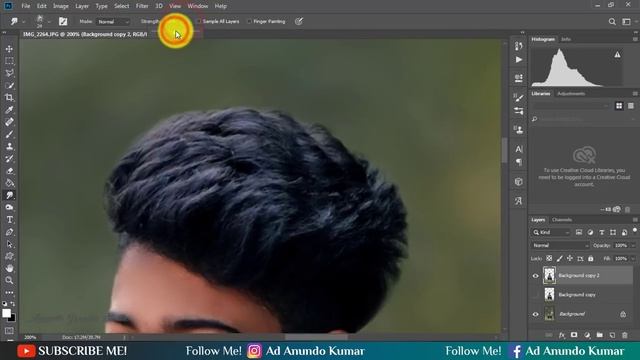Select the Clone Stamp tool

9,147
